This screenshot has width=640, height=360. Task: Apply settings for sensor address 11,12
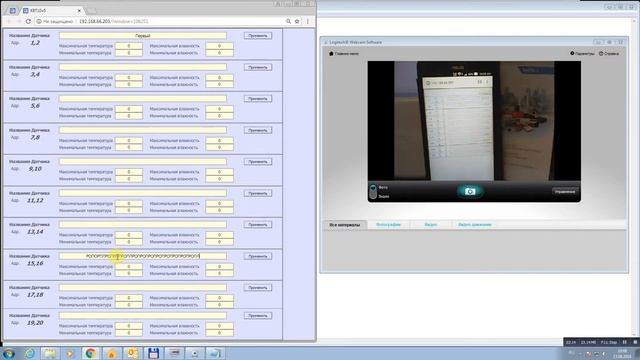[258, 193]
